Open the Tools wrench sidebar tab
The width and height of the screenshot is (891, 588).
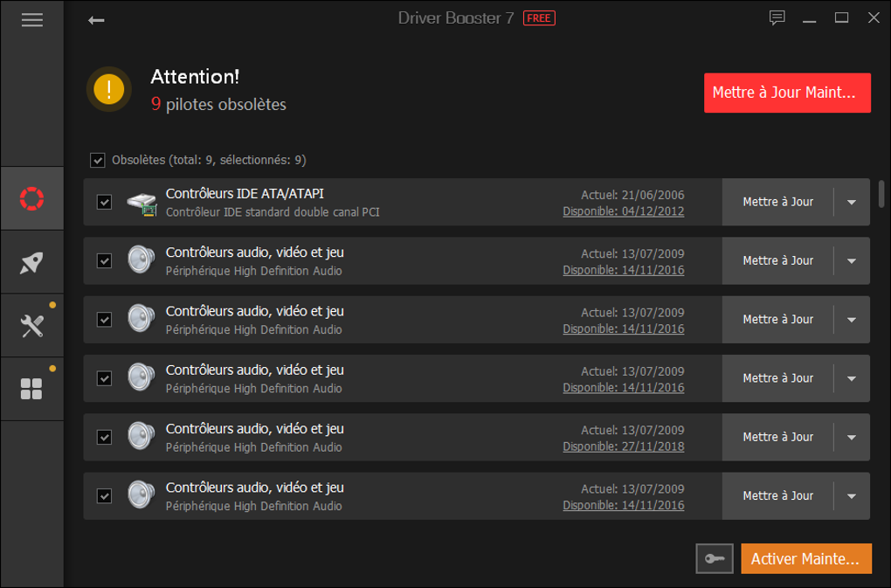coord(31,326)
